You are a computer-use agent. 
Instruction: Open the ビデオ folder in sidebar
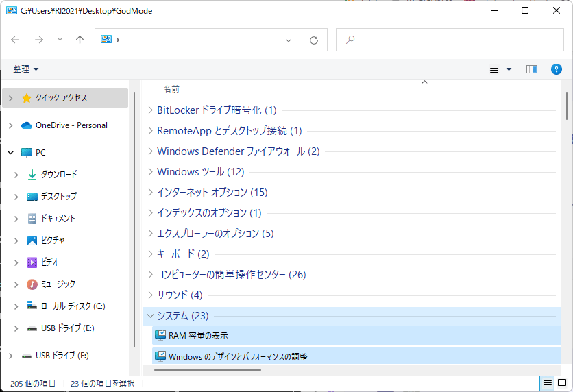click(49, 262)
